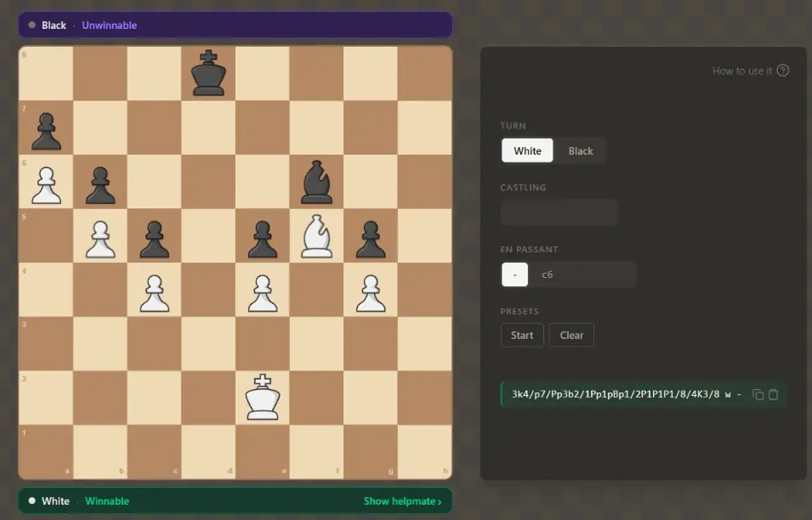Set turn to White
Image resolution: width=812 pixels, height=520 pixels.
[527, 150]
